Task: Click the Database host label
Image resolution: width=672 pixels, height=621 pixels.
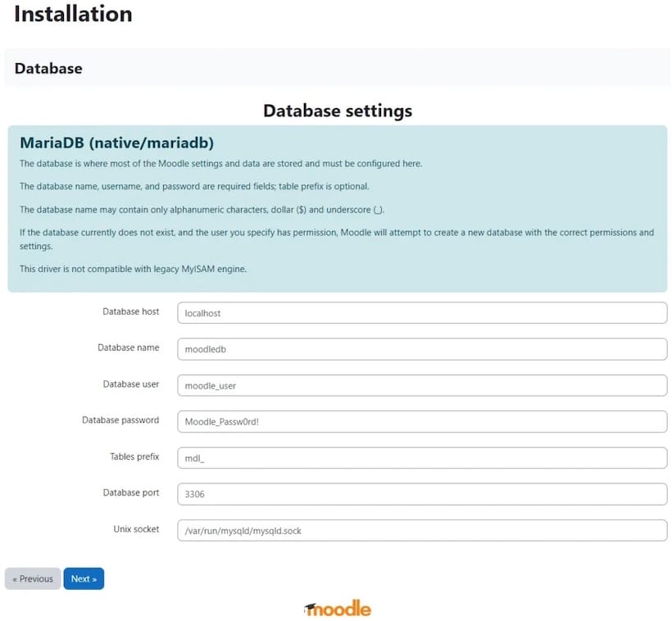Action: (x=131, y=311)
